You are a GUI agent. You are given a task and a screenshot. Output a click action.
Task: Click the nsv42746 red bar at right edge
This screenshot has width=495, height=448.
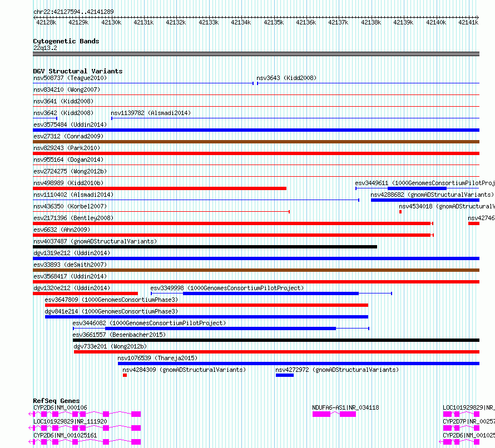coord(474,223)
